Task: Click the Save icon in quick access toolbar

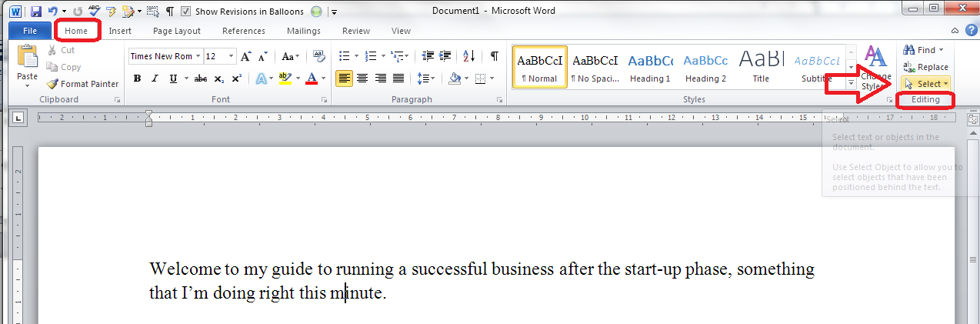Action: [36, 12]
